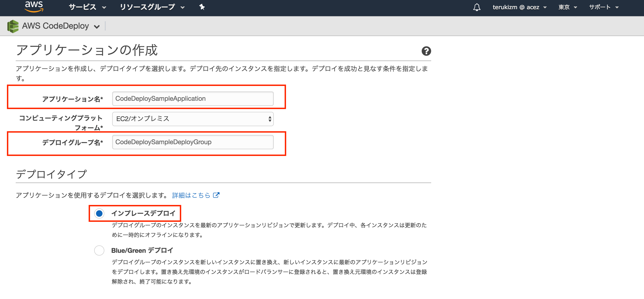Viewport: 644px width, 299px height.
Task: Open the リソースグループ menu
Action: [x=152, y=7]
